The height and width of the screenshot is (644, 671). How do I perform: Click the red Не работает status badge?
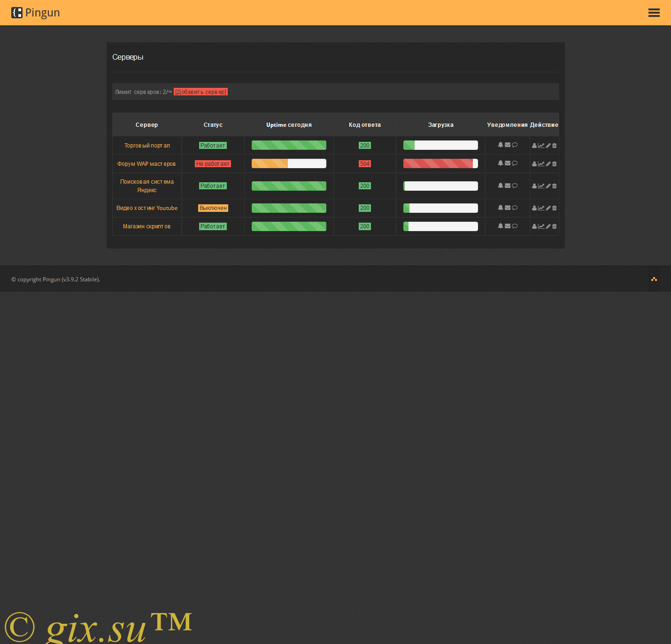click(x=213, y=164)
